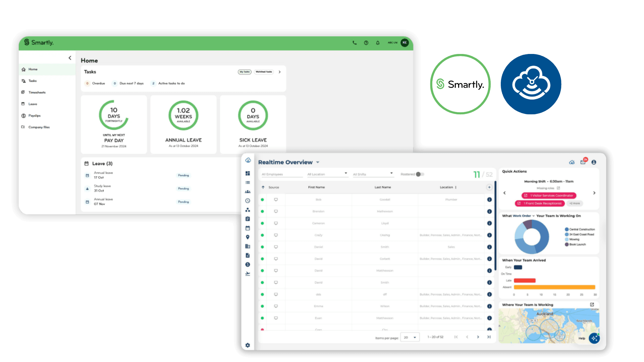Screen dimensions: 644x362
Task: Select the Watched tasks filter pill
Action: coord(264,72)
